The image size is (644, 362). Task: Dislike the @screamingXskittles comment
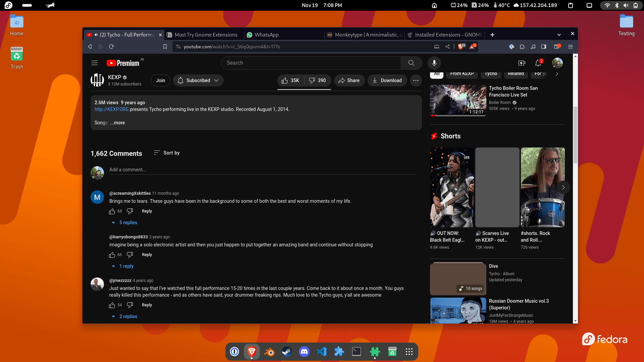[130, 211]
